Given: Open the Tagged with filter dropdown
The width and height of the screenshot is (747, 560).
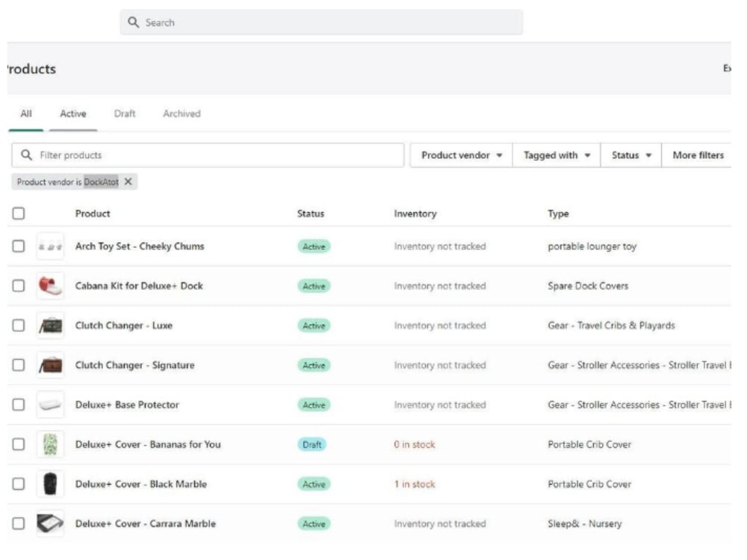Looking at the screenshot, I should pos(557,155).
